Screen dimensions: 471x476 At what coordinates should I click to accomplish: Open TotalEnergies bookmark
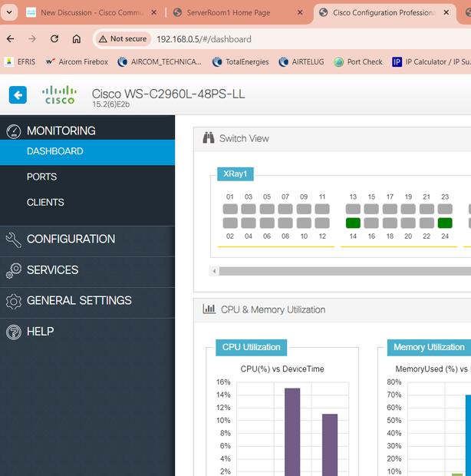pos(241,62)
